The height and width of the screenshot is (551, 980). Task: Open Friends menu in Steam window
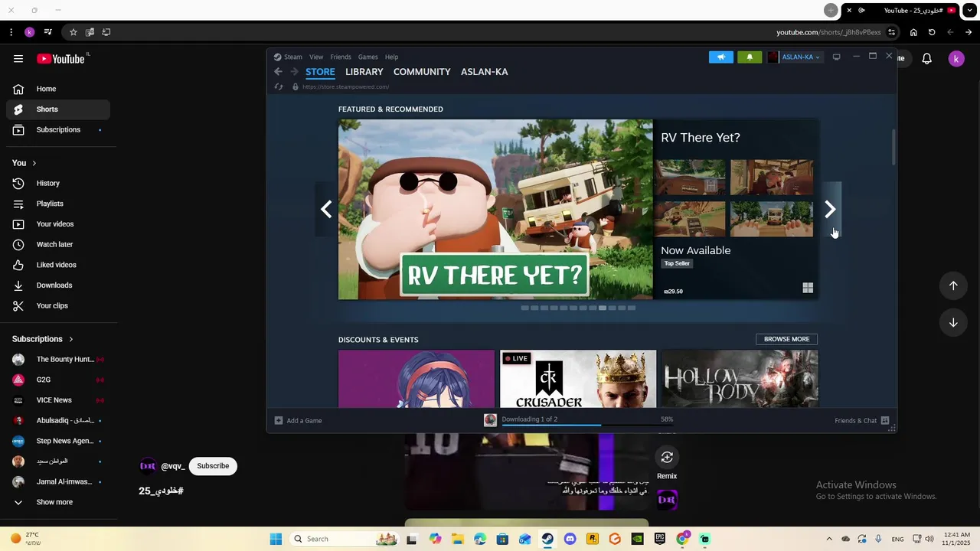click(x=341, y=57)
